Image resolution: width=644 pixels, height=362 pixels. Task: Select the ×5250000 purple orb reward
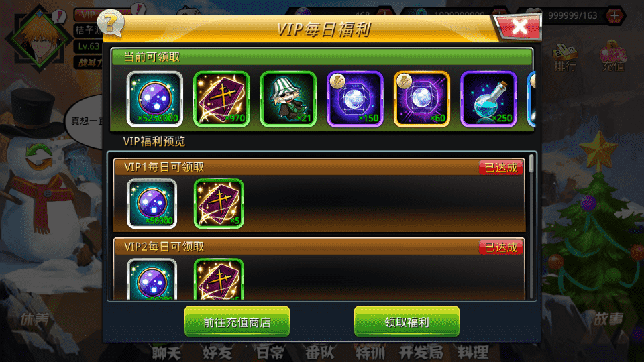(x=155, y=99)
